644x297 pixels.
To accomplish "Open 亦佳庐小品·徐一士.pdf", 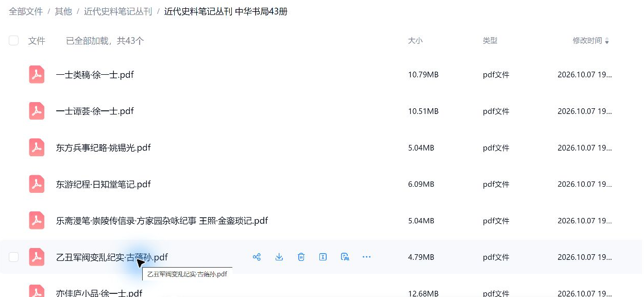I will pyautogui.click(x=99, y=293).
